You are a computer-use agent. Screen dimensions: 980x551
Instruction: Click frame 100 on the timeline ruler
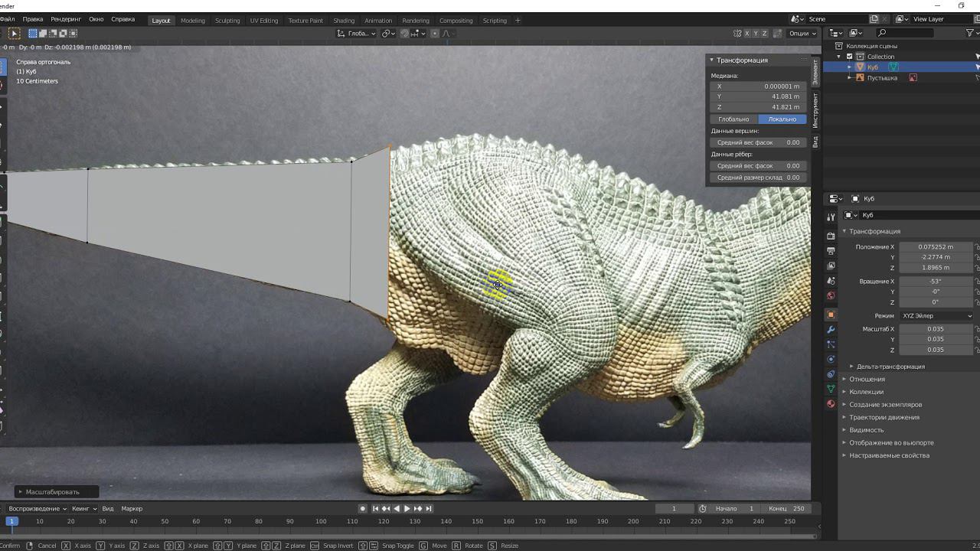pos(321,522)
